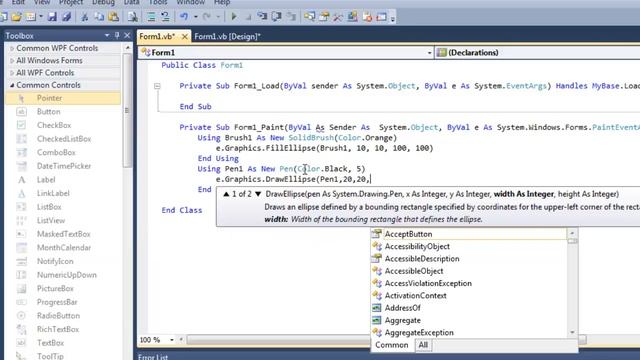The height and width of the screenshot is (360, 640).
Task: Expand the All WPF Controls group
Action: (12, 73)
